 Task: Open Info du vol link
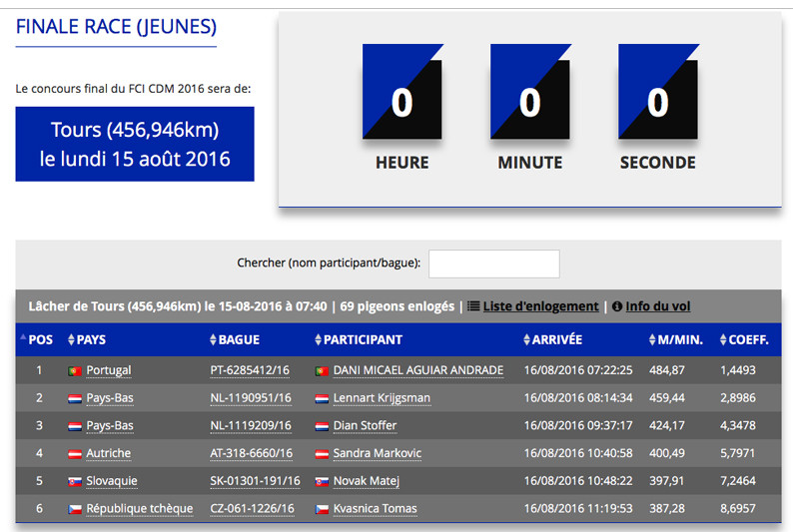[x=657, y=306]
